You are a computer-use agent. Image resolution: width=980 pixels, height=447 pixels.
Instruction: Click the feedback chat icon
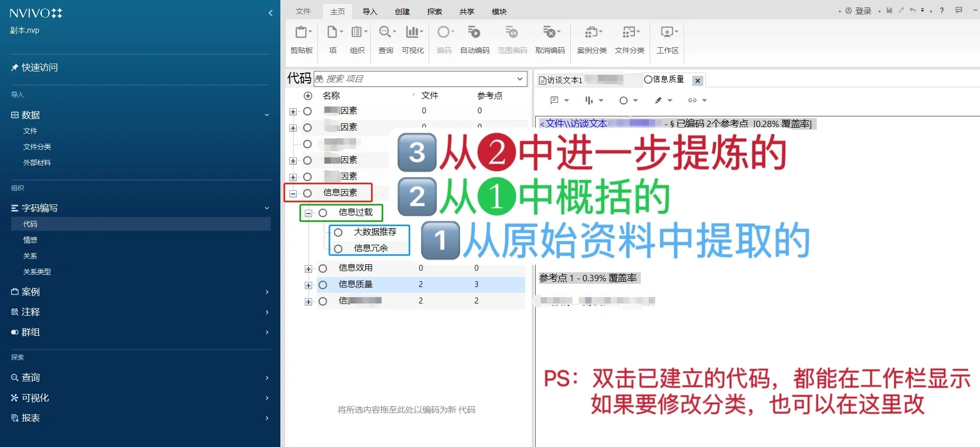point(959,10)
